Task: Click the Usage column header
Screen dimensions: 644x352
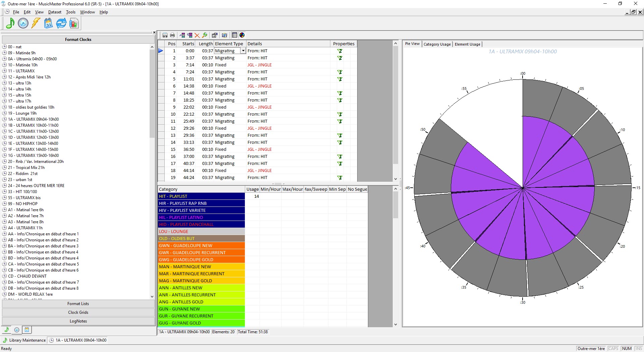Action: pyautogui.click(x=252, y=189)
